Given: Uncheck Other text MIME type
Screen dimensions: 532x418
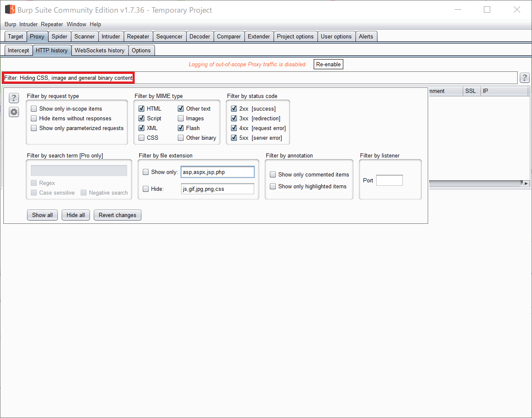Looking at the screenshot, I should point(181,109).
